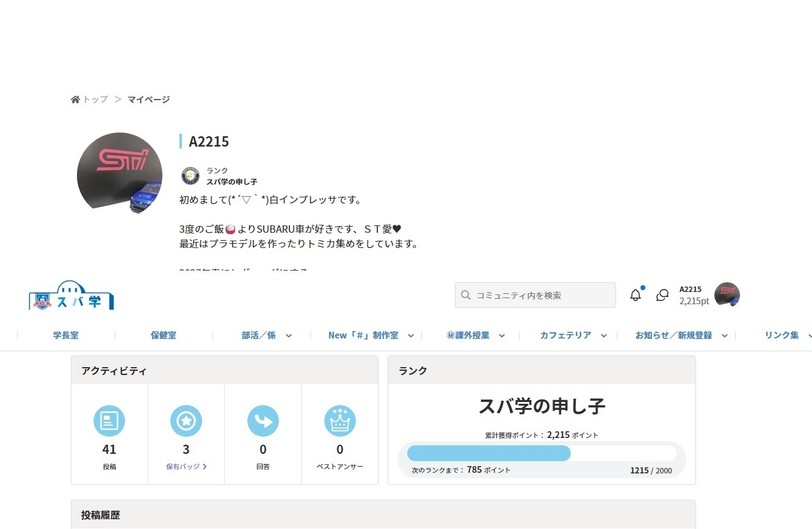812x529 pixels.
Task: Open the user avatar in header
Action: pyautogui.click(x=727, y=295)
